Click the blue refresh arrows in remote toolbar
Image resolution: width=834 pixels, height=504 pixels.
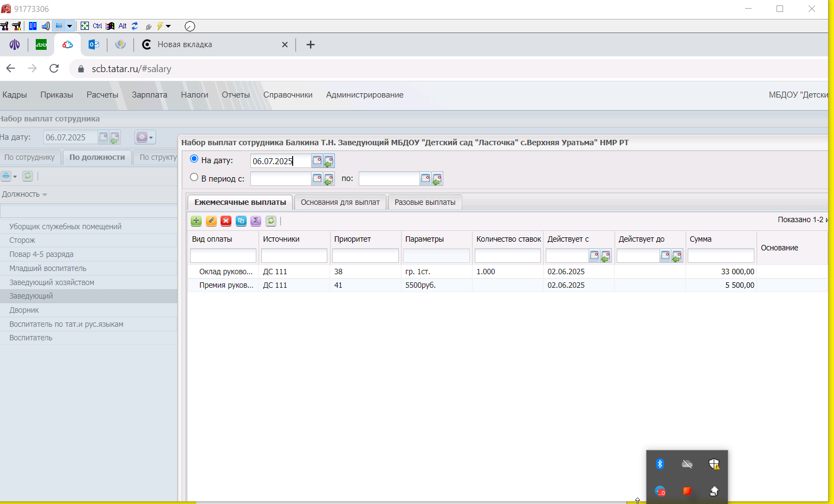135,26
